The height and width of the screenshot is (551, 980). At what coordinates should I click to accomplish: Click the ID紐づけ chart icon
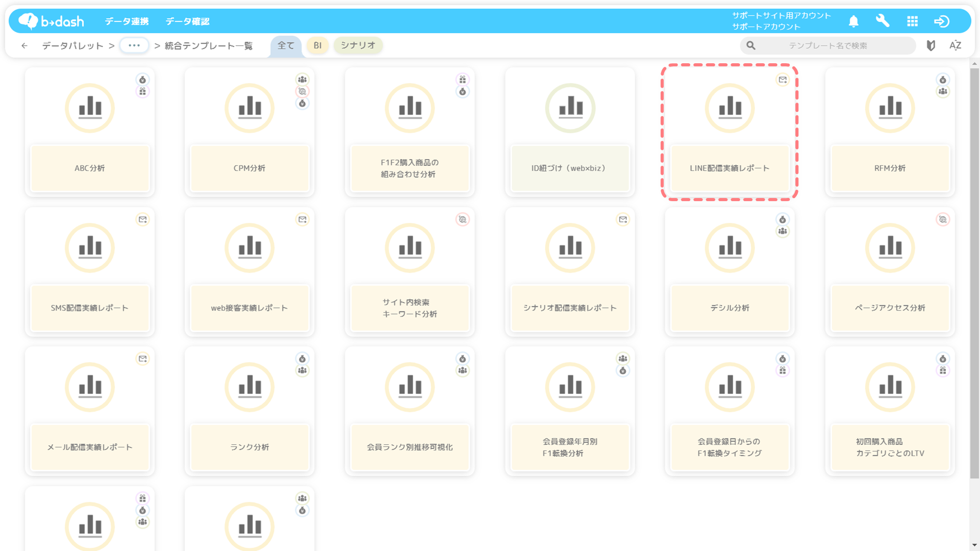[570, 108]
